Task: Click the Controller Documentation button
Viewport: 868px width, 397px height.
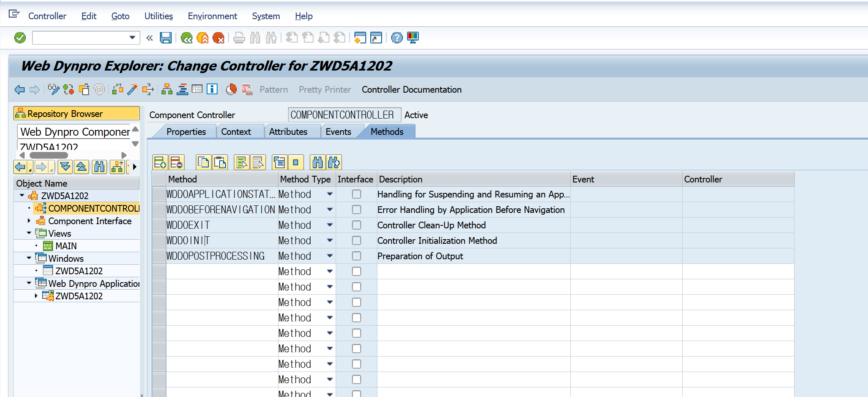Action: pos(412,90)
